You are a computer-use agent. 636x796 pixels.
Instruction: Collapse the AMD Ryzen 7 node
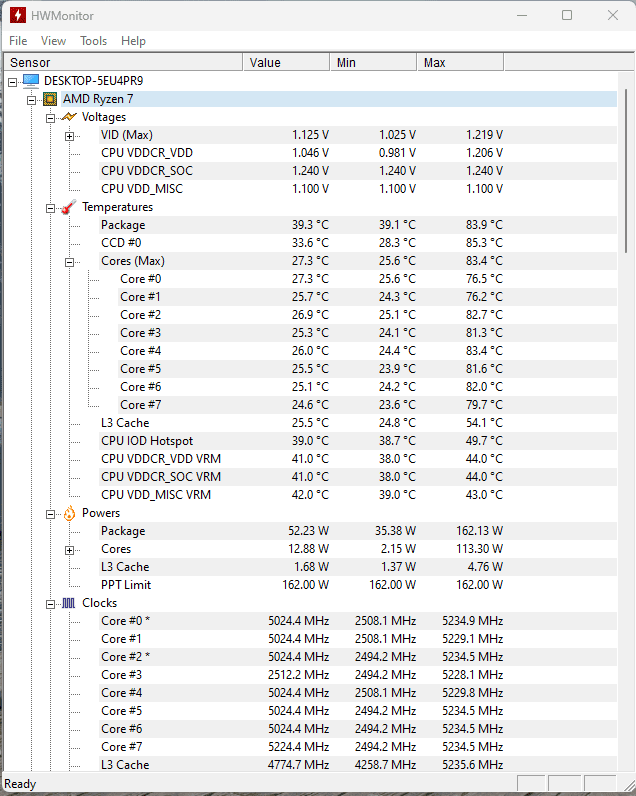point(31,100)
